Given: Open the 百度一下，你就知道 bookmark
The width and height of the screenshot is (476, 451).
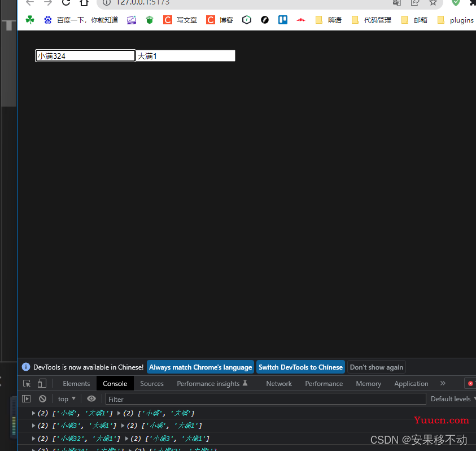Looking at the screenshot, I should pyautogui.click(x=81, y=20).
